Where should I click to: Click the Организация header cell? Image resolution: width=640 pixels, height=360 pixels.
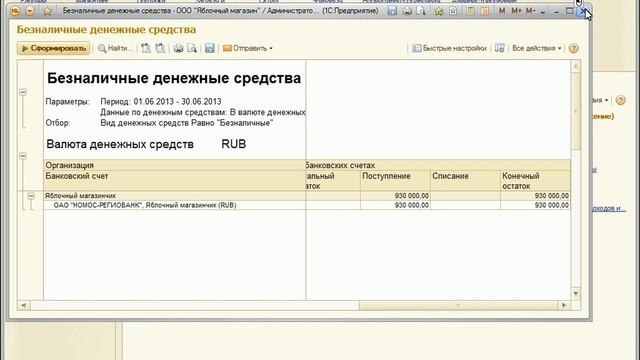(174, 165)
